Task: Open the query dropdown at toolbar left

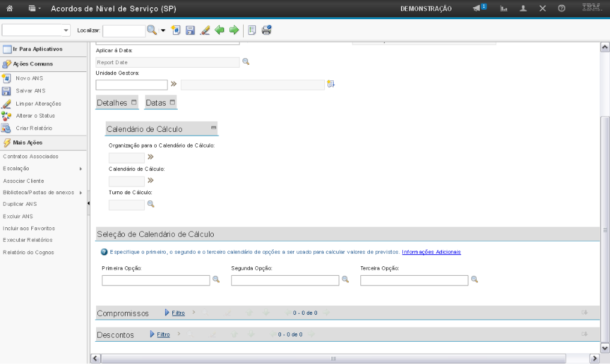Action: coord(66,30)
